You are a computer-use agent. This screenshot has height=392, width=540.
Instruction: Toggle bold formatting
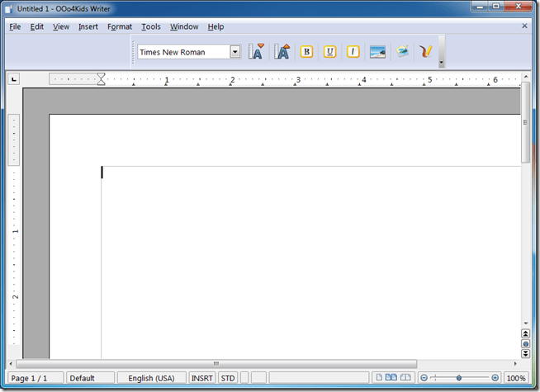coord(306,51)
